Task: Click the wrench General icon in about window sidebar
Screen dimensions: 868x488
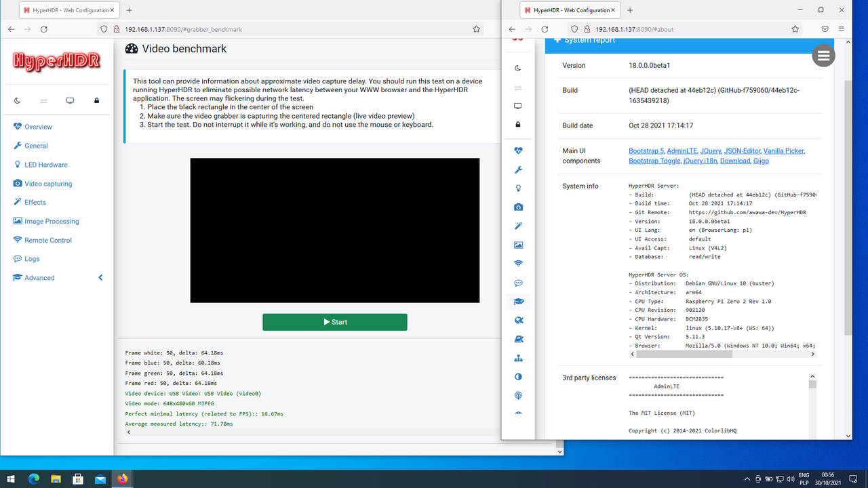Action: coord(518,169)
